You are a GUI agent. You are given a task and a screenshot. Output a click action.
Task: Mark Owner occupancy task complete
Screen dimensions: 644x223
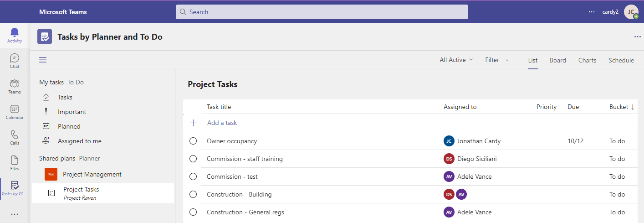tap(193, 141)
